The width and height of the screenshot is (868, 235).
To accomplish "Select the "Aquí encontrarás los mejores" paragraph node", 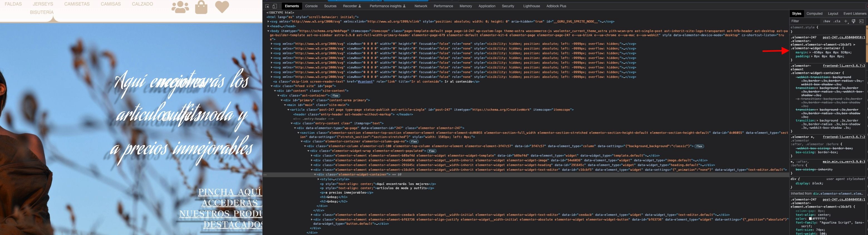I will click(378, 184).
